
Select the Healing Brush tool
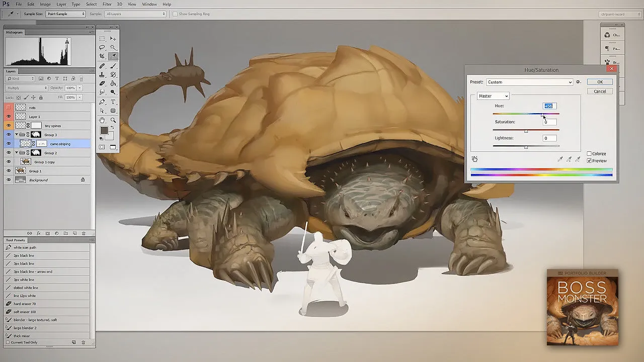[x=102, y=66]
